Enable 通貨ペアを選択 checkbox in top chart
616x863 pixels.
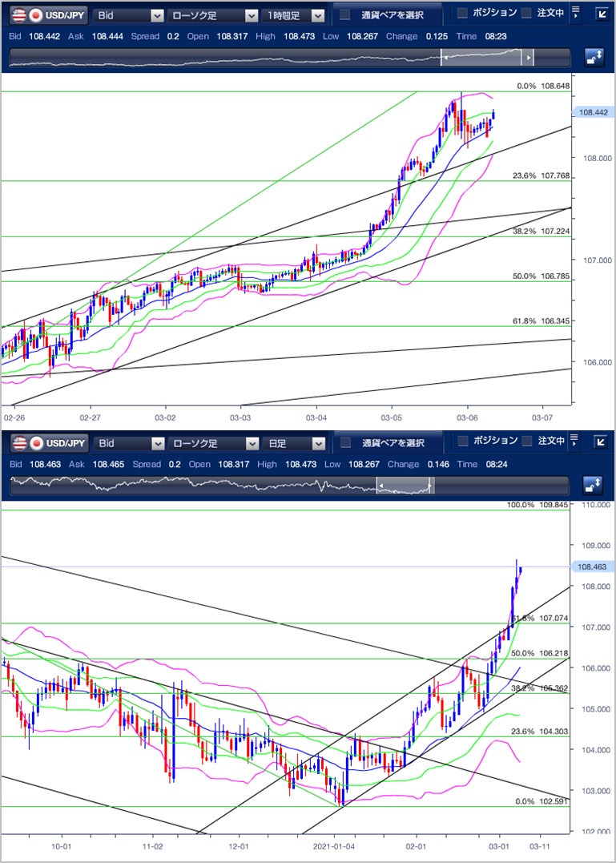pos(345,15)
